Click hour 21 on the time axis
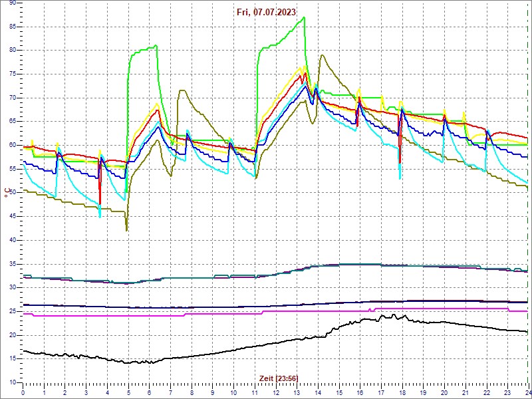The image size is (532, 399). (x=465, y=392)
